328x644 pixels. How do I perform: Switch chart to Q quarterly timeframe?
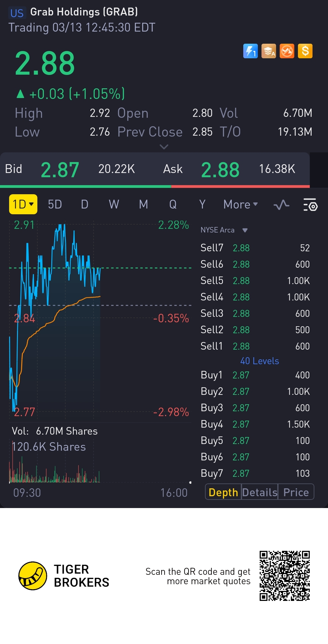tap(173, 205)
